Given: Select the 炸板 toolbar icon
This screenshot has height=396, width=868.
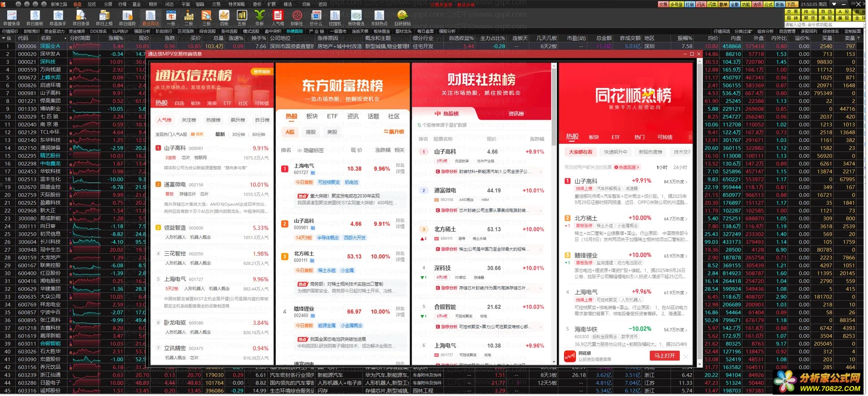Looking at the screenshot, I should pyautogui.click(x=259, y=18).
